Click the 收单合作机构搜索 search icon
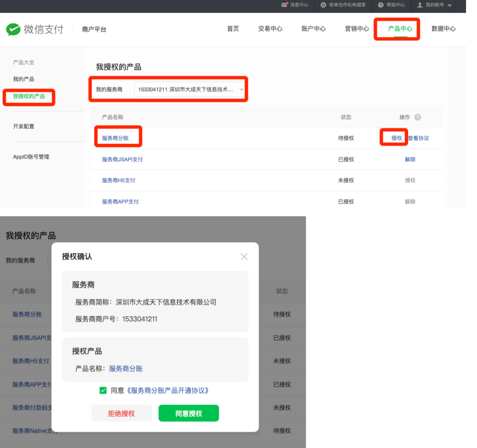The width and height of the screenshot is (477, 448). coord(323,5)
